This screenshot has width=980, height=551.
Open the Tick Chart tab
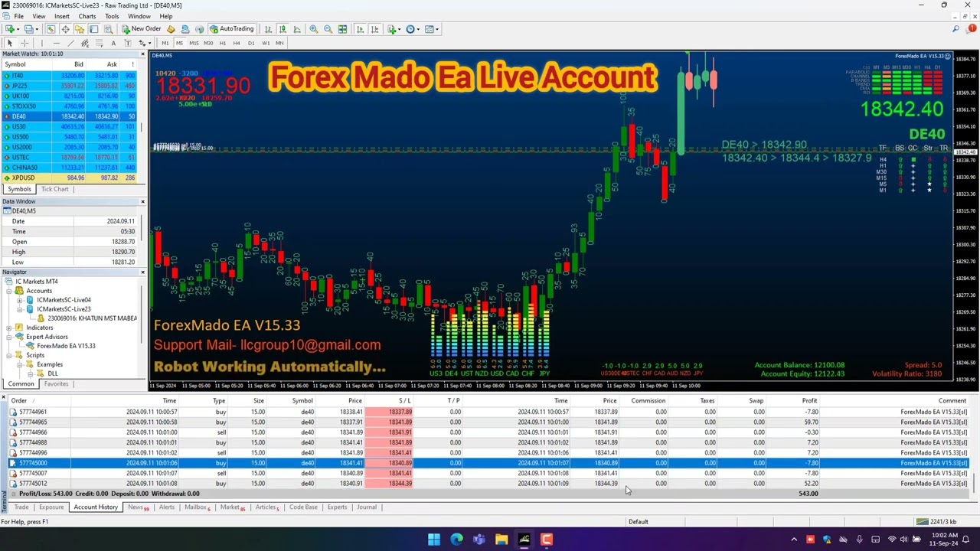[x=55, y=189]
